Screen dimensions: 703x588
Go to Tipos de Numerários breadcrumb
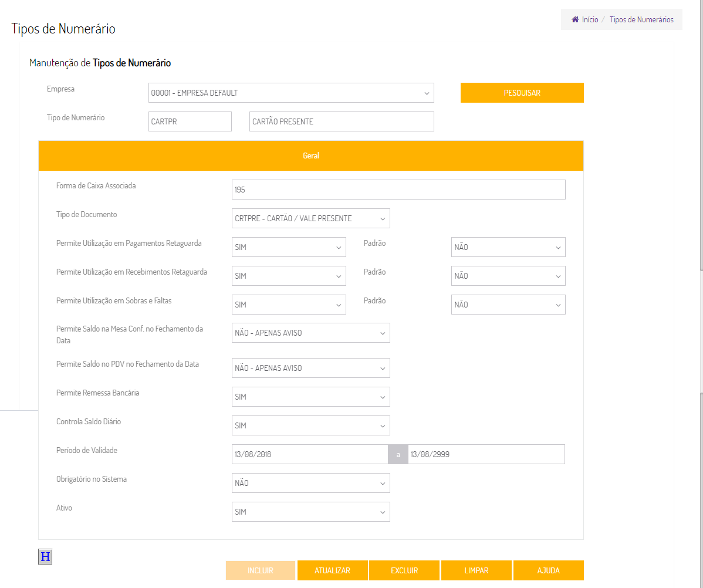641,20
